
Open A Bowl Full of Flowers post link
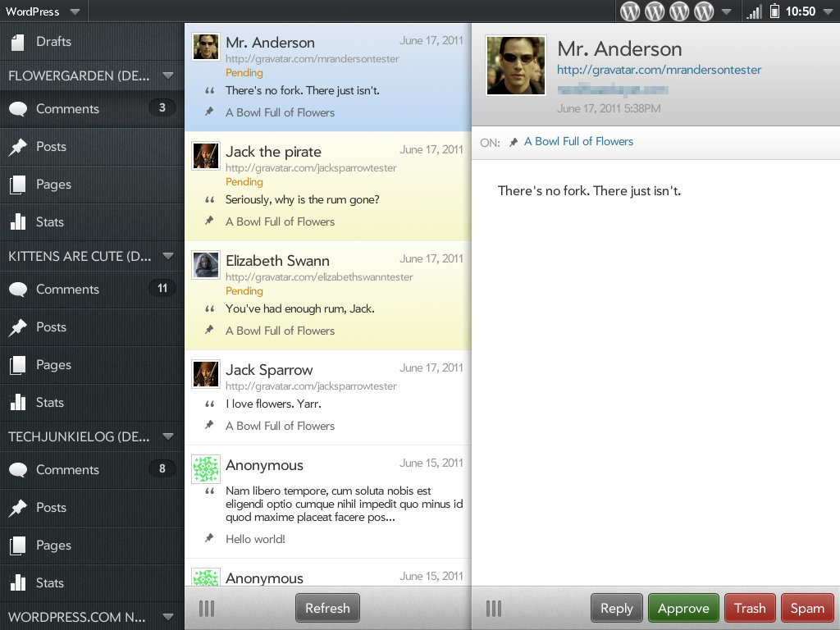[x=578, y=141]
